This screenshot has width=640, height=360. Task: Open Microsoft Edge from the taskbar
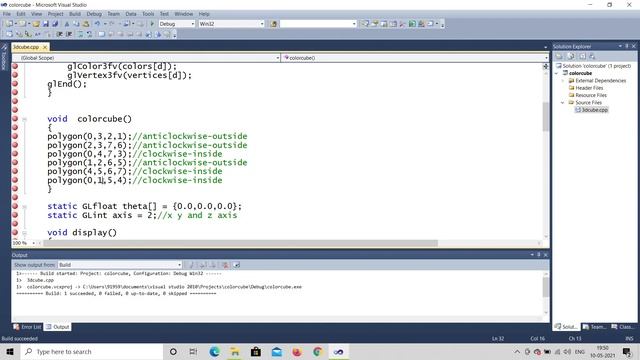(214, 351)
